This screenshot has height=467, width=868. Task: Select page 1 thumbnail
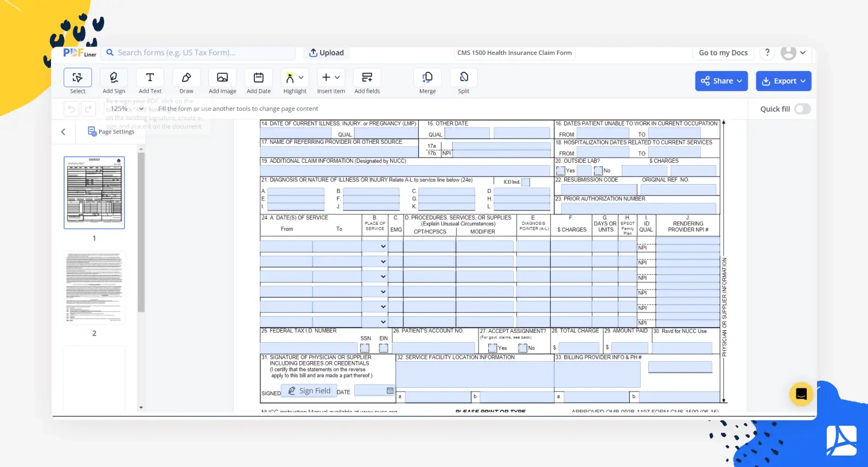94,193
